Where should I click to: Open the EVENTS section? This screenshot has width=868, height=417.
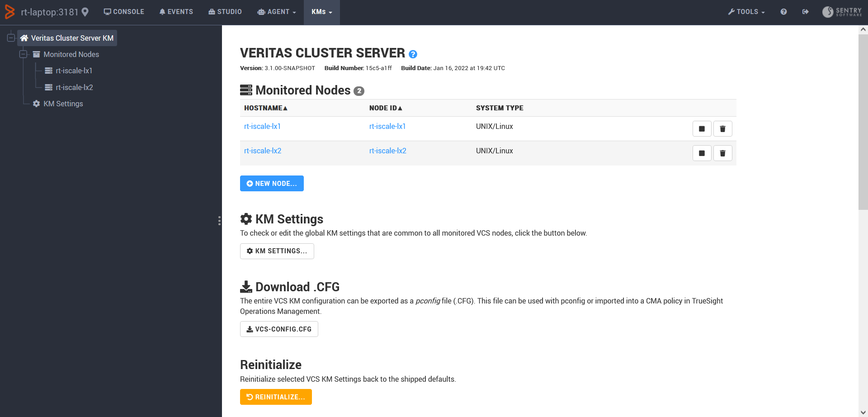(x=176, y=12)
